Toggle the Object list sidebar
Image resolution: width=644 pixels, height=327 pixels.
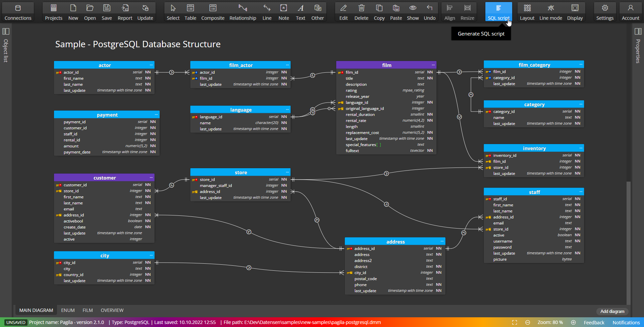[5, 31]
